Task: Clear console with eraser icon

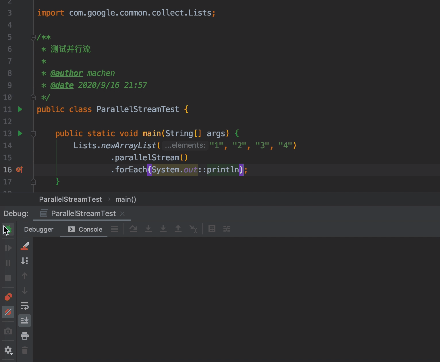Action: click(x=25, y=246)
